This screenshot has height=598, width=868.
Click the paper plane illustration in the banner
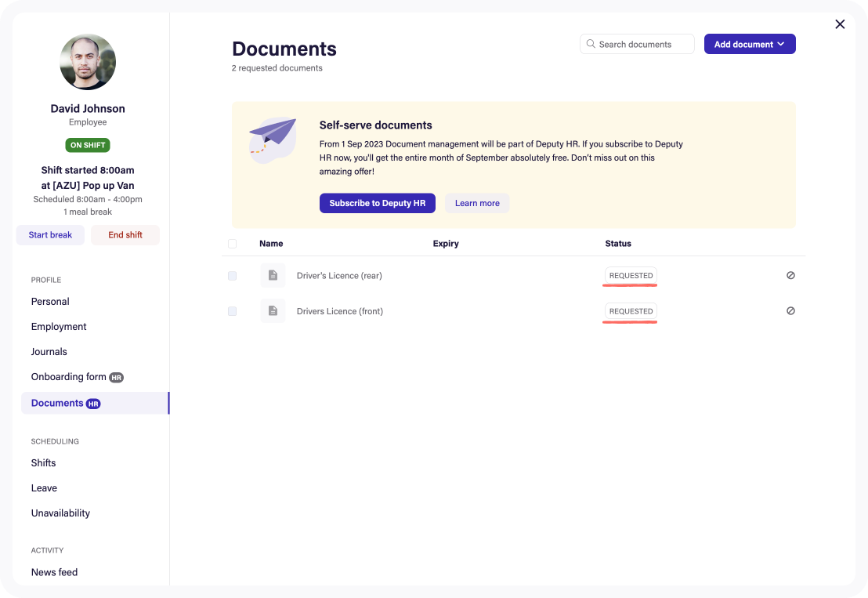coord(273,138)
